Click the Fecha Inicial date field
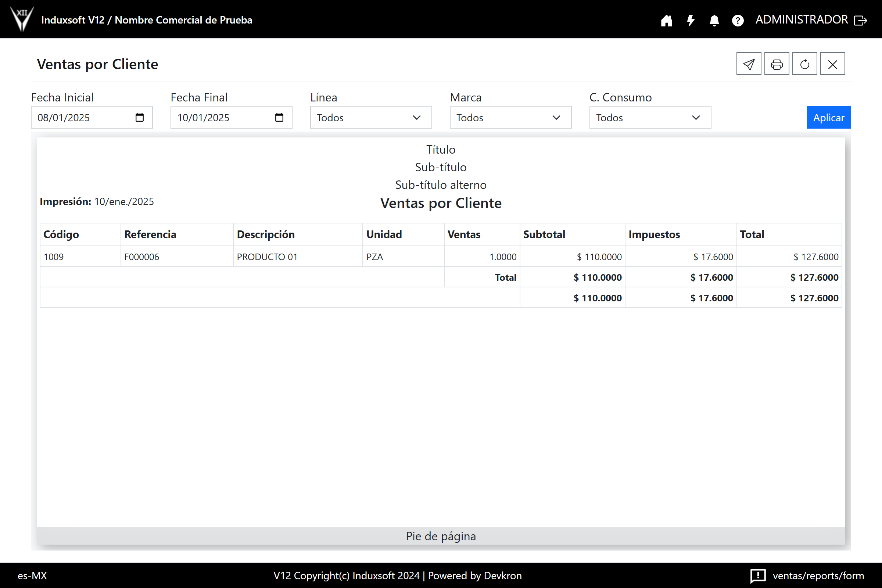 [82, 117]
